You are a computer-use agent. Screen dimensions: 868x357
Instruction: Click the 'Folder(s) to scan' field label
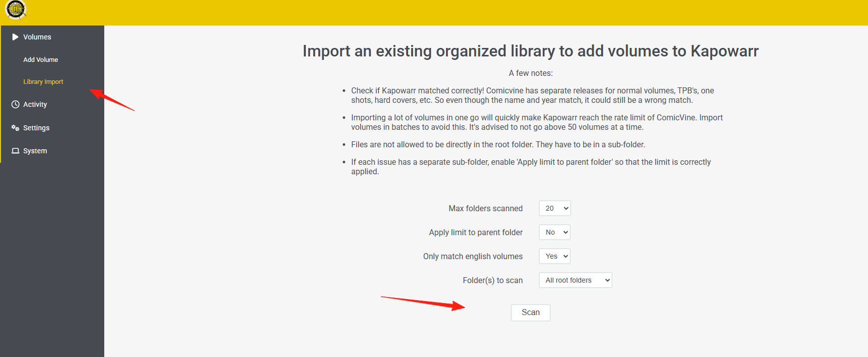[493, 280]
